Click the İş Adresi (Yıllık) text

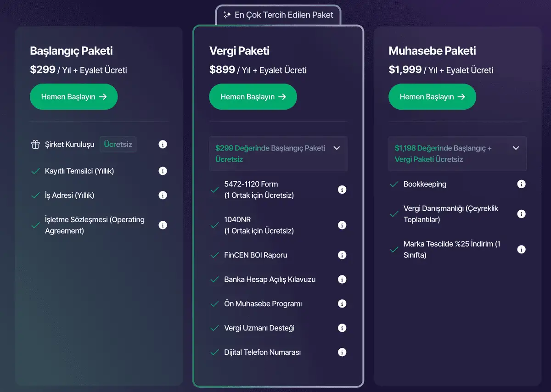click(x=69, y=195)
